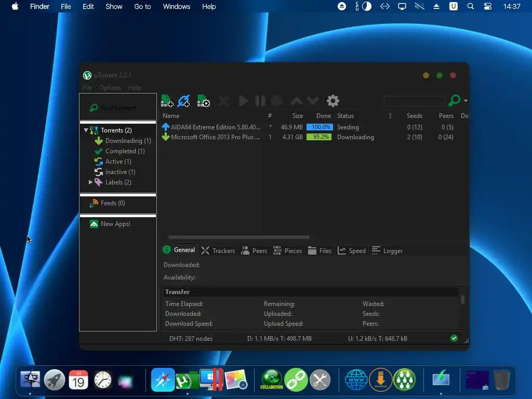Click DHT: 287 nodes status text
Viewport: 532px width, 399px height.
click(x=191, y=339)
